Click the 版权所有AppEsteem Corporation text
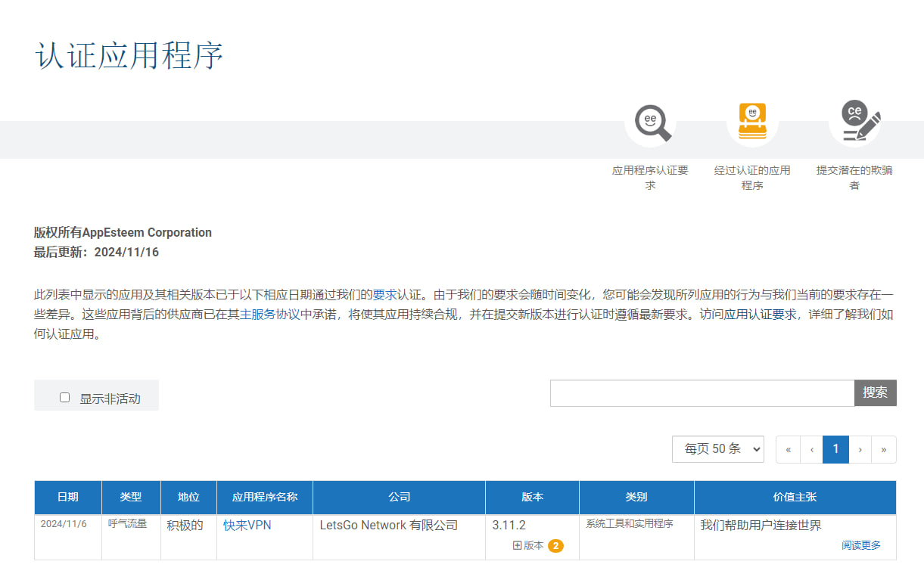The width and height of the screenshot is (924, 580). click(123, 232)
